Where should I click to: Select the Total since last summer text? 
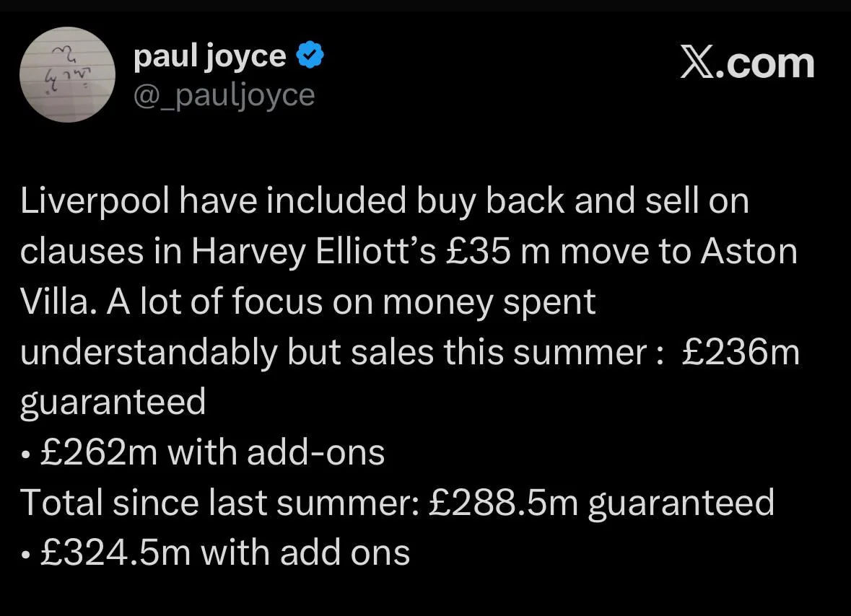click(x=220, y=503)
